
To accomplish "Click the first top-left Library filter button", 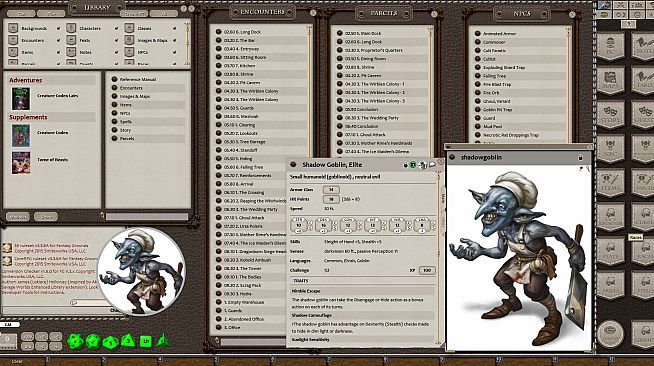I will point(21,14).
